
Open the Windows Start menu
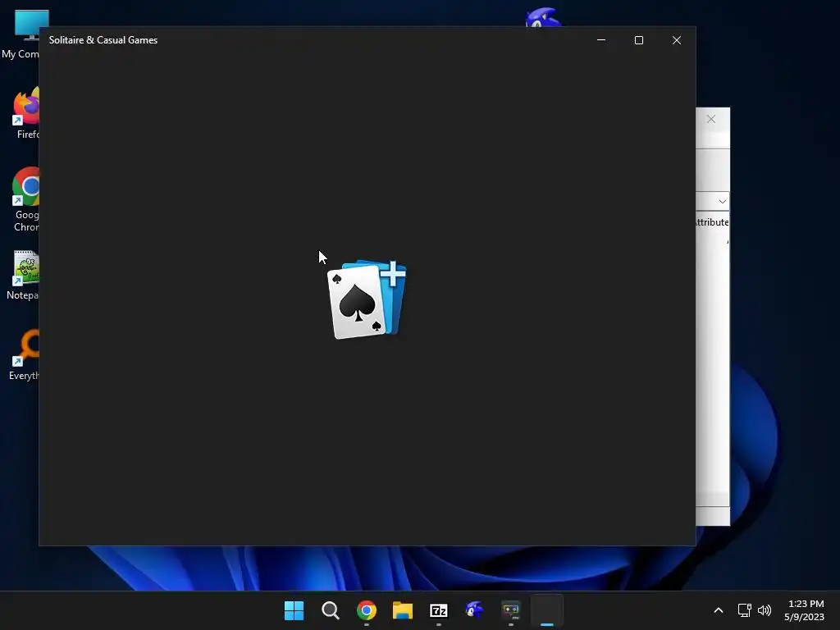click(x=294, y=610)
